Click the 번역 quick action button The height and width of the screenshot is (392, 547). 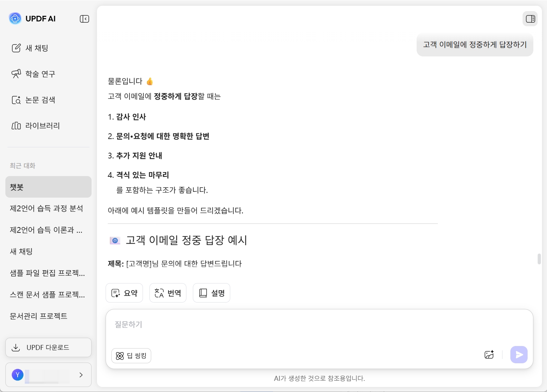click(168, 293)
